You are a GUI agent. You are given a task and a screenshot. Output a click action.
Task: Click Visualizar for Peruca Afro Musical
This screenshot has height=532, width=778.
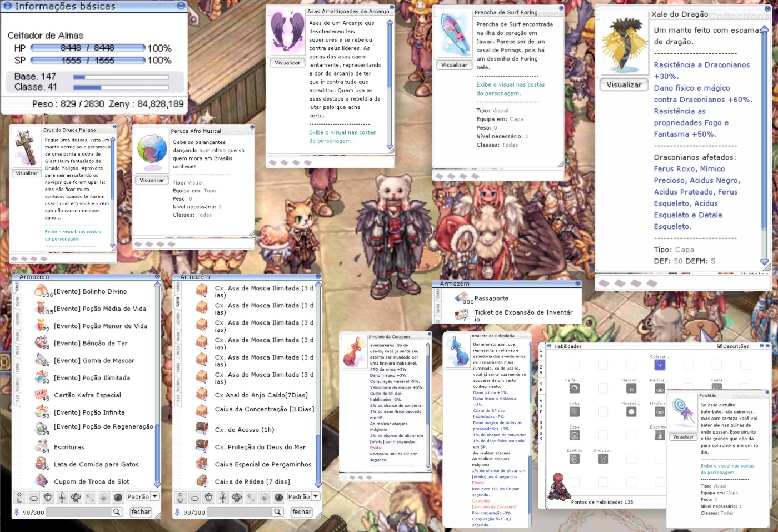pos(152,181)
